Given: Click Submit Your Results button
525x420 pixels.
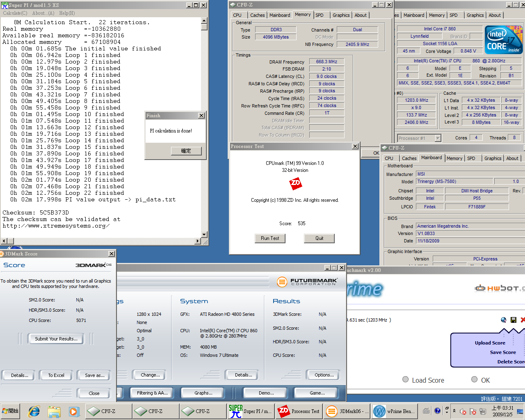Looking at the screenshot, I should click(x=56, y=339).
